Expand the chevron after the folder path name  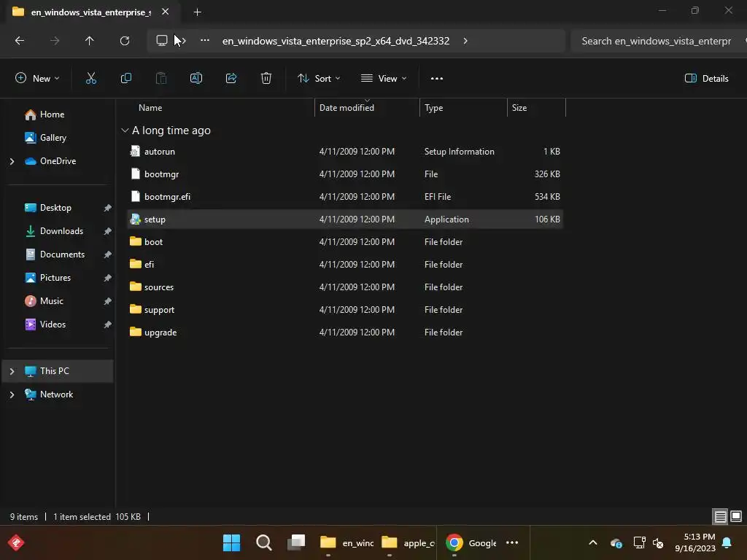465,41
